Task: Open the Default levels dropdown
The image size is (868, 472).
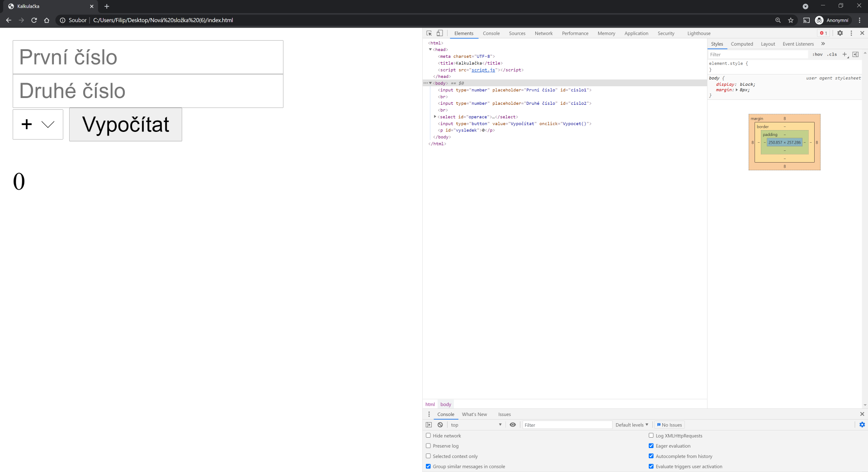Action: click(x=632, y=425)
